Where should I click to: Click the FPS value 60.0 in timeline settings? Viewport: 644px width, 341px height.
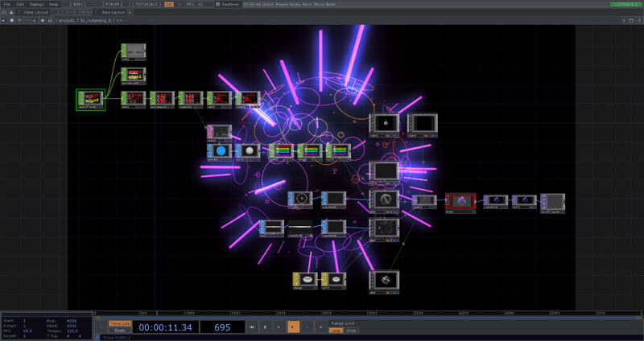[x=27, y=331]
